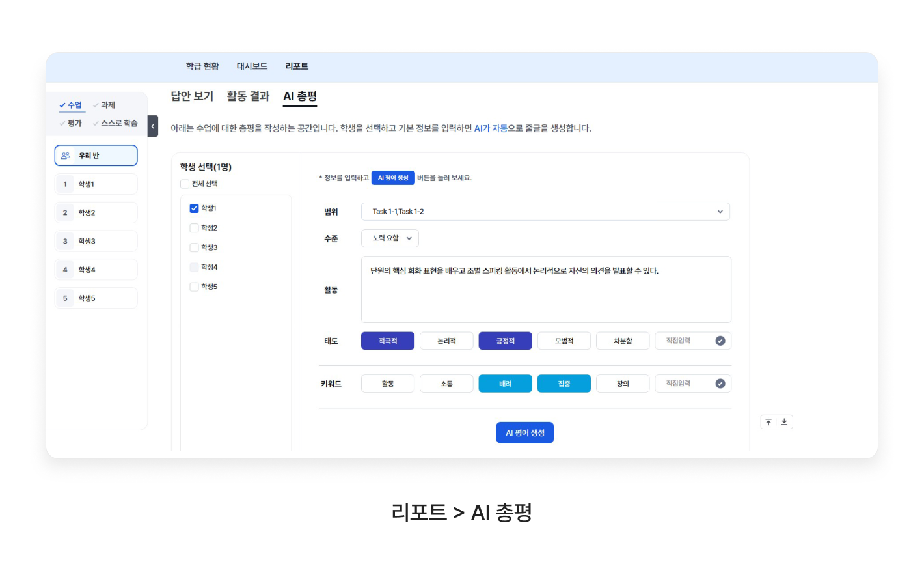924x562 pixels.
Task: Switch to the 활동 결과 tab
Action: coord(248,96)
